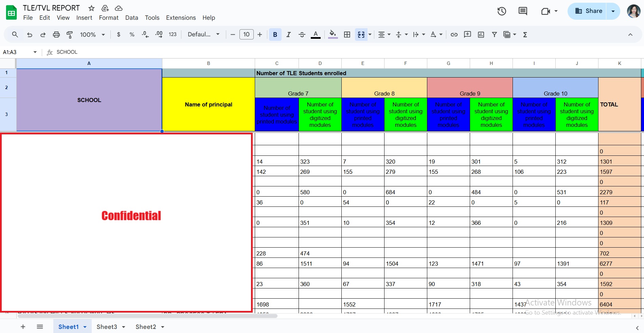This screenshot has width=644, height=333.
Task: Open the Google Sheets home icon
Action: (x=11, y=13)
